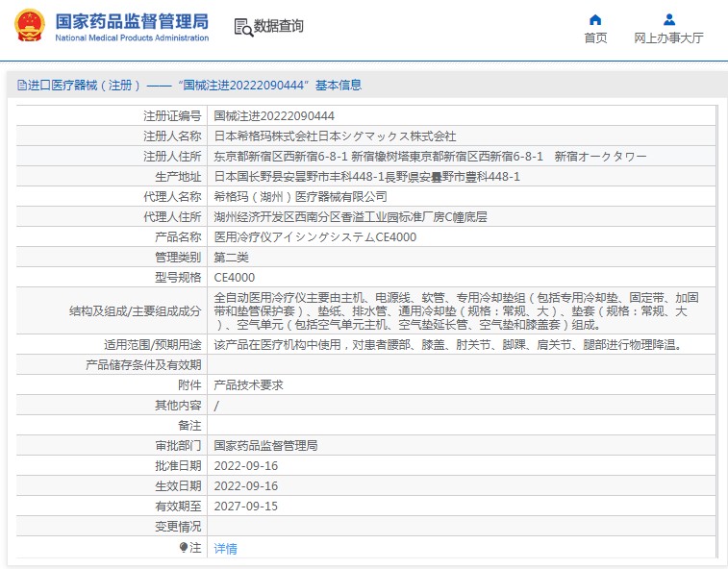Select 全自动医用冷疗仪 structure description text
Screen dimensions: 728x569
click(456, 311)
